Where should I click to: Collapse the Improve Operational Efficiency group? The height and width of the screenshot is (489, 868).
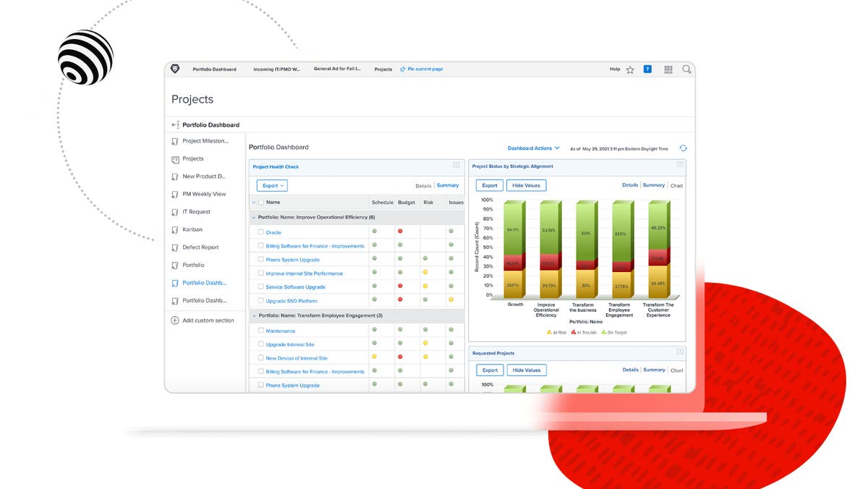(x=254, y=217)
